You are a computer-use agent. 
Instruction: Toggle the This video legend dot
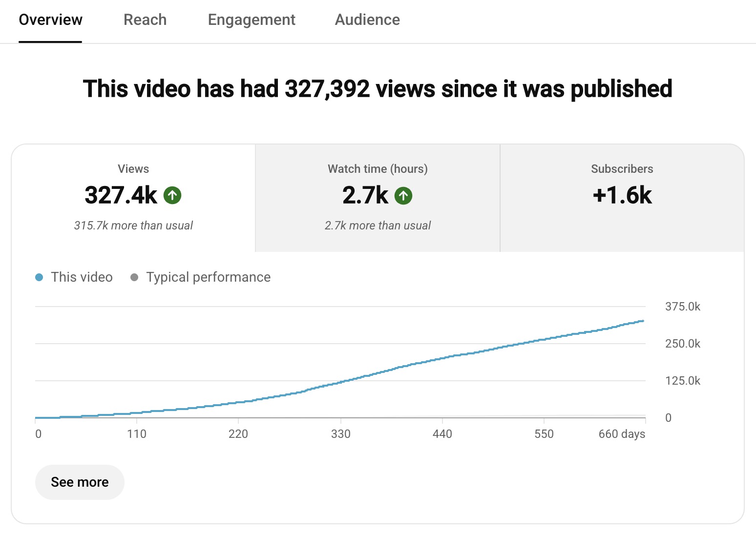pyautogui.click(x=39, y=277)
